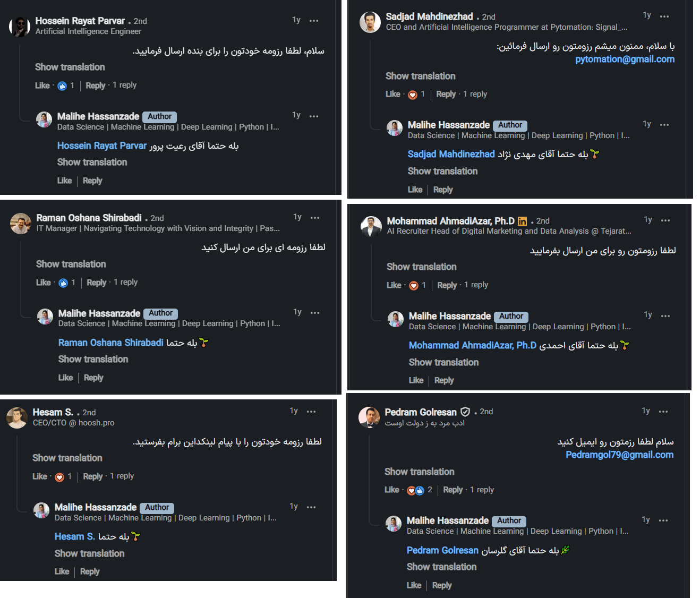Click the Pedramgol79@gmail.com email link

pyautogui.click(x=619, y=455)
